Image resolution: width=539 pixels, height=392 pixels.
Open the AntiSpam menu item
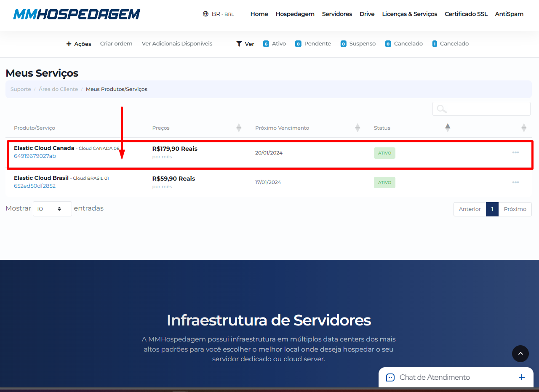click(x=509, y=14)
